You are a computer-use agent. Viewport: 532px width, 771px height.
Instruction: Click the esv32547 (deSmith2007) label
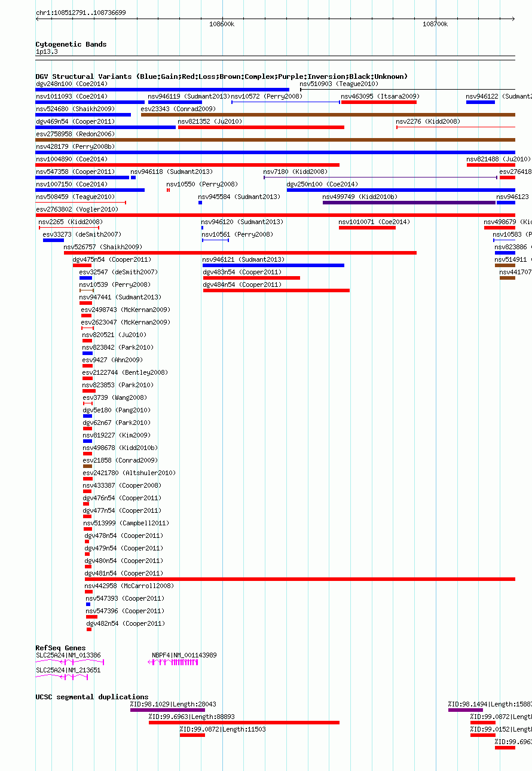click(118, 272)
